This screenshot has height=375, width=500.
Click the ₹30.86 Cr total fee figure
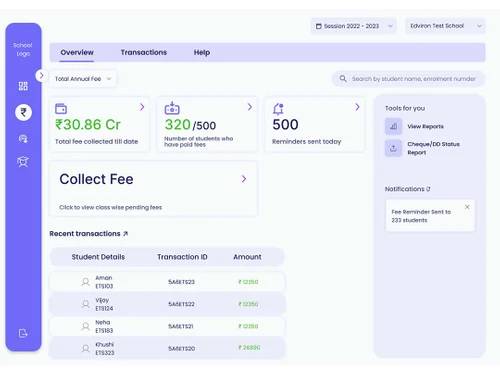(x=88, y=125)
